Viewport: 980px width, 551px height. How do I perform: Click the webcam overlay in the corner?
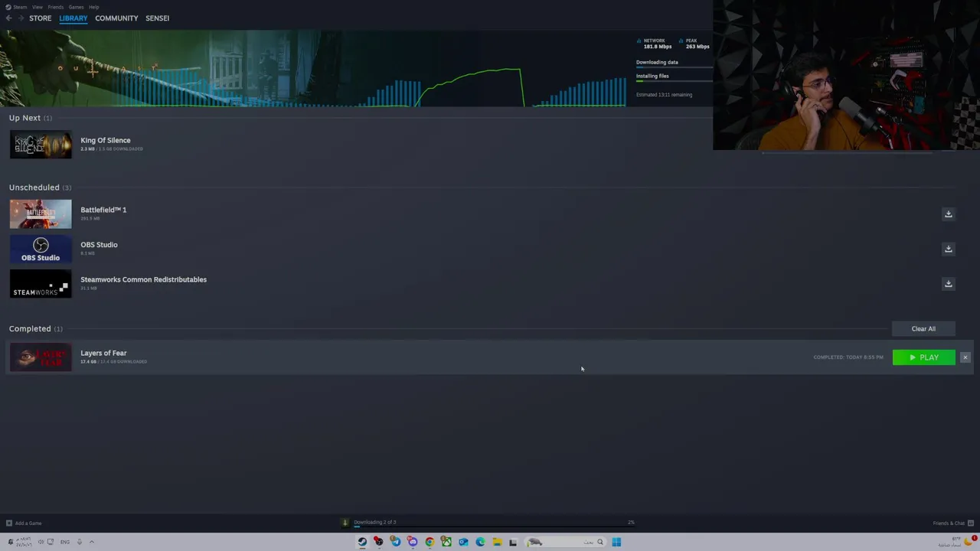point(846,75)
